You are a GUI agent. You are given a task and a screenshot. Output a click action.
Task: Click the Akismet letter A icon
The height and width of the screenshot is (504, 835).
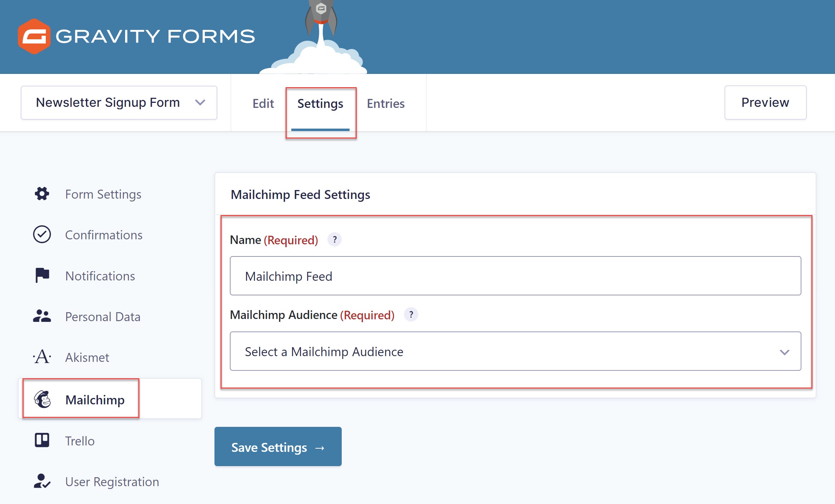(x=42, y=357)
